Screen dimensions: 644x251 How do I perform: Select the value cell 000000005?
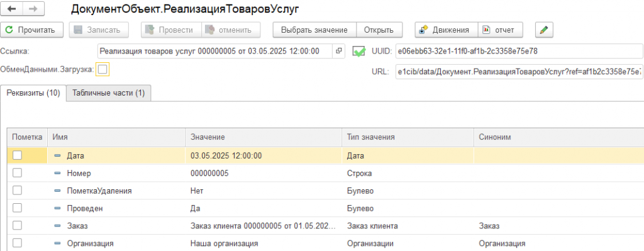264,174
